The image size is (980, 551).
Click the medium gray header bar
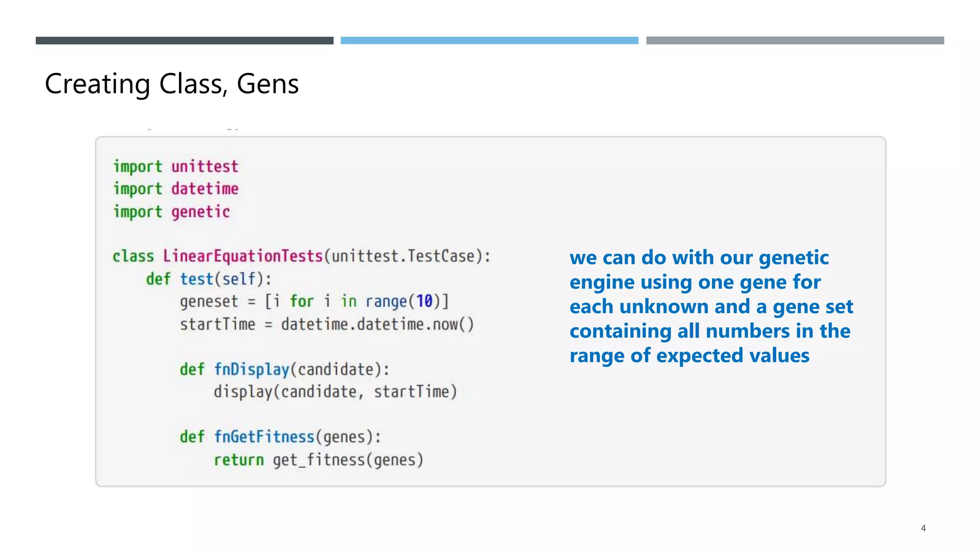pyautogui.click(x=795, y=41)
